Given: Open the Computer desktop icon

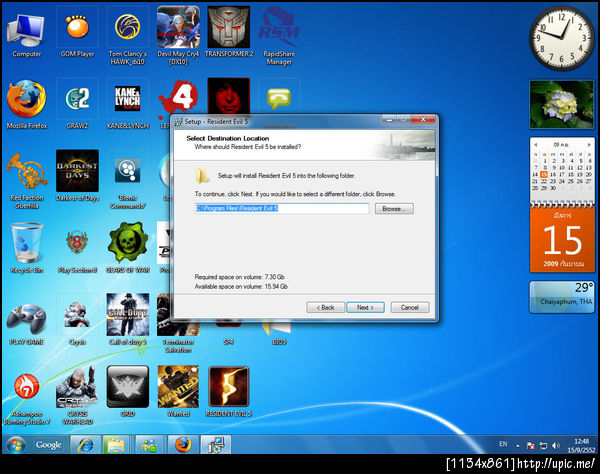Looking at the screenshot, I should click(x=26, y=34).
